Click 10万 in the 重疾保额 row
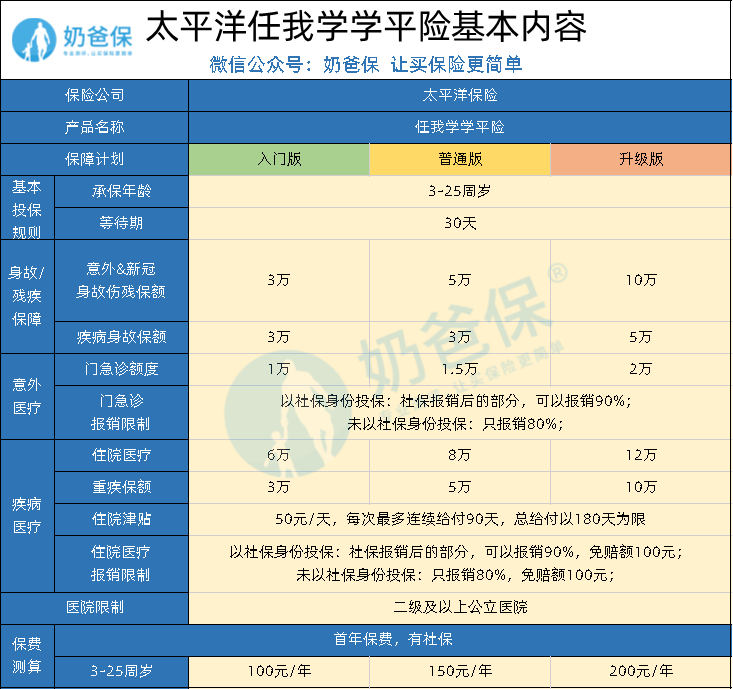The width and height of the screenshot is (733, 689). click(640, 488)
